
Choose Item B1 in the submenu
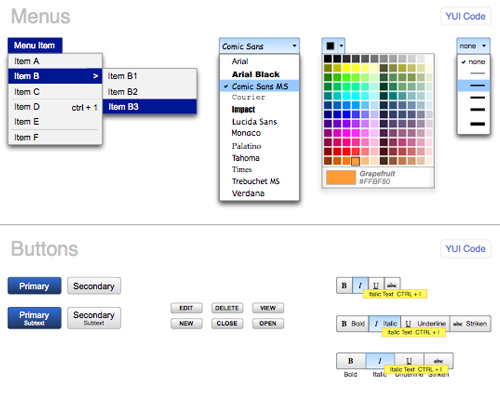(150, 76)
